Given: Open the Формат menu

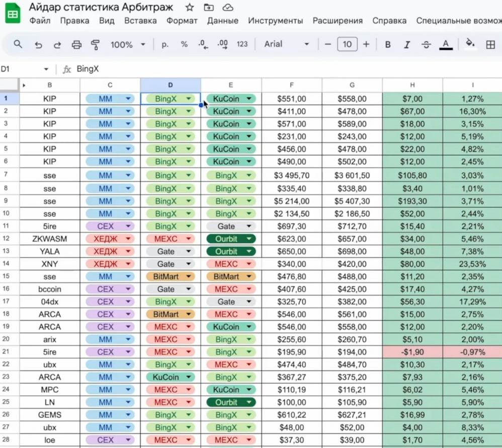Looking at the screenshot, I should (x=182, y=21).
